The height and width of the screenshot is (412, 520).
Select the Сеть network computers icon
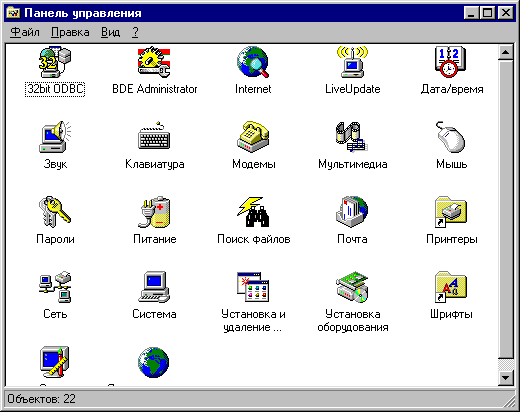(x=55, y=287)
